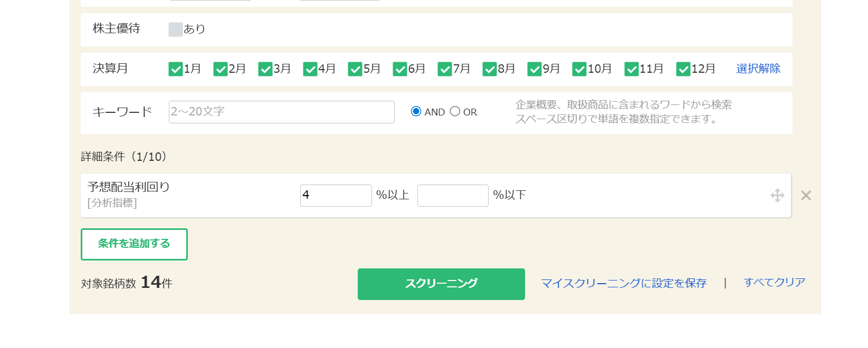
Task: Select the OR keyword radio button
Action: coord(455,111)
